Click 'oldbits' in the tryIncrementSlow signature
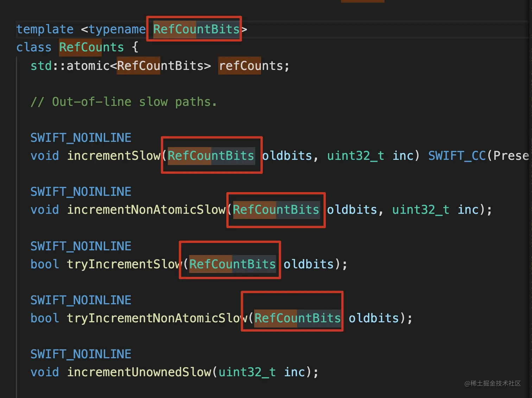This screenshot has height=398, width=532. (309, 264)
